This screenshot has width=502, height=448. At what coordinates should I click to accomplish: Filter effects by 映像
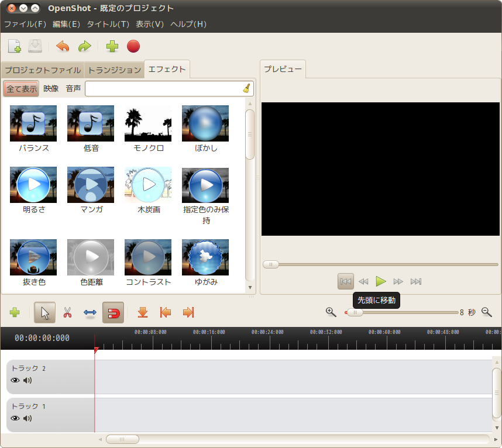(x=51, y=89)
